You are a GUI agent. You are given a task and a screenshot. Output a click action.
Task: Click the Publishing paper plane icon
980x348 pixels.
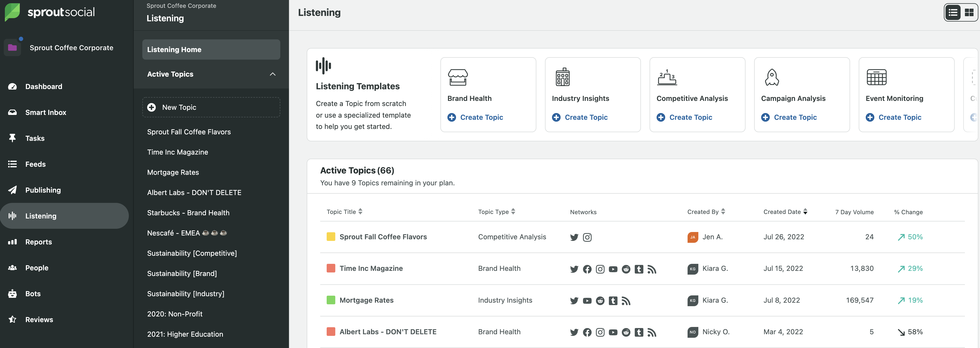(13, 190)
